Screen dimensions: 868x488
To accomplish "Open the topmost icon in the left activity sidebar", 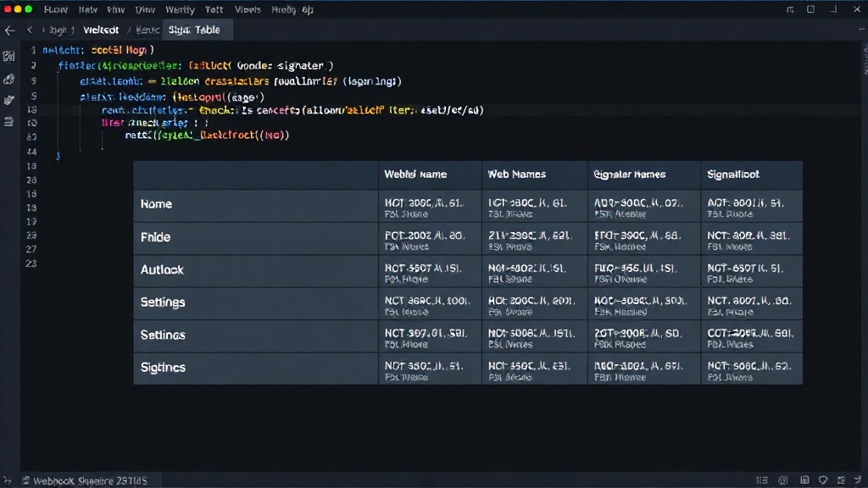I will [8, 57].
